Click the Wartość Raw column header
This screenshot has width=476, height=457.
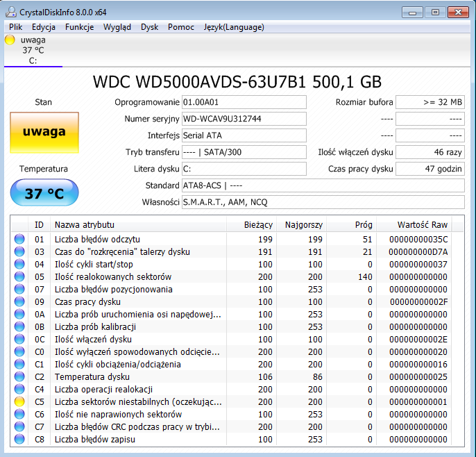point(414,225)
